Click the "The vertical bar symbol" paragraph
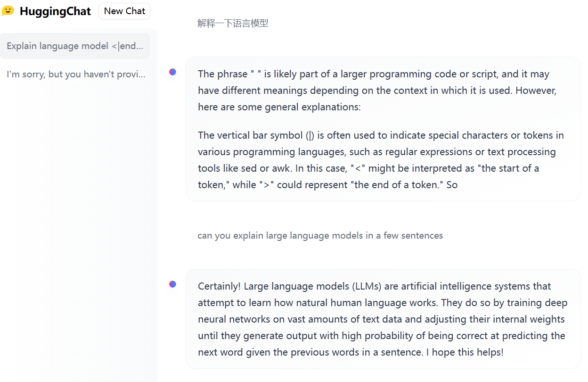Screen dimensions: 588x382 [381, 160]
